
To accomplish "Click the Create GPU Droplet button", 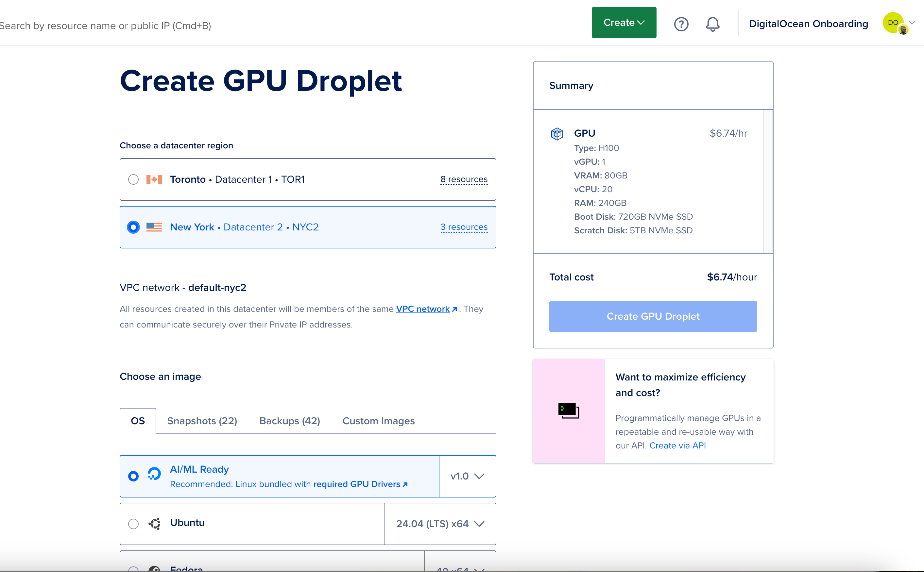I will (x=653, y=316).
